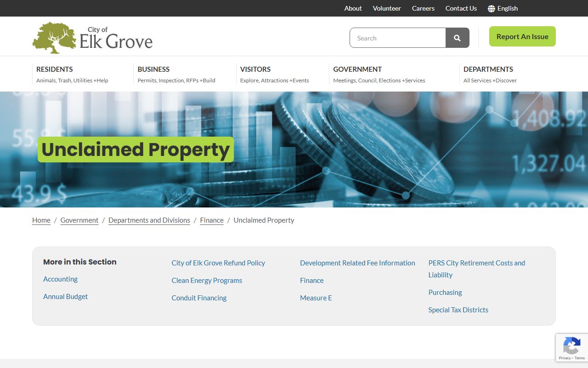588x368 pixels.
Task: Go to the Volunteer page
Action: [387, 8]
